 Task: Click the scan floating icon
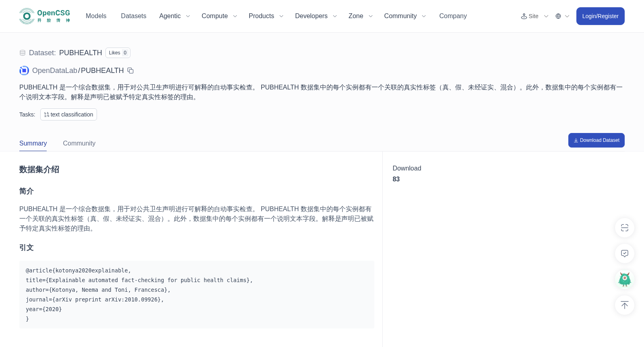(x=625, y=228)
